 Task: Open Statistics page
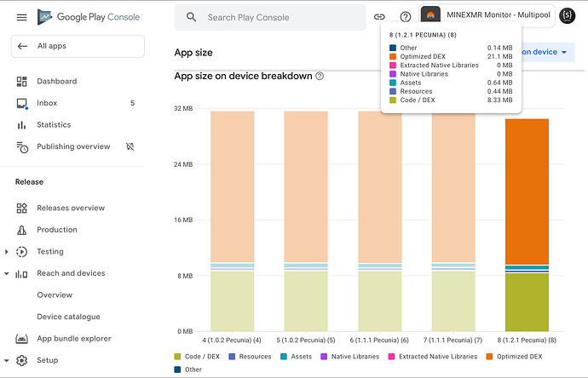point(54,125)
